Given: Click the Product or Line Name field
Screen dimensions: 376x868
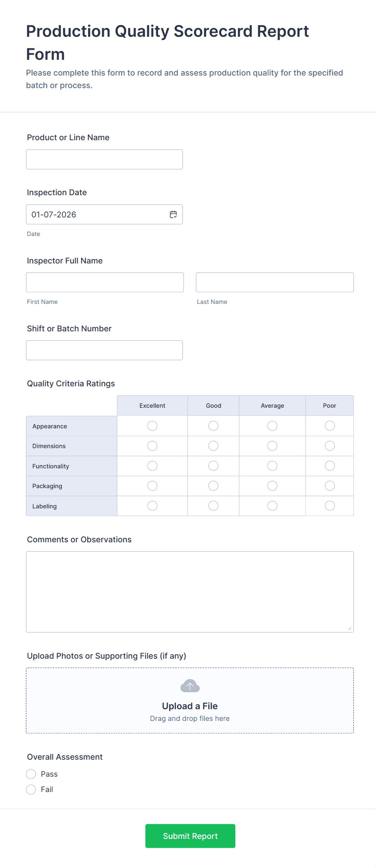Looking at the screenshot, I should coord(104,159).
